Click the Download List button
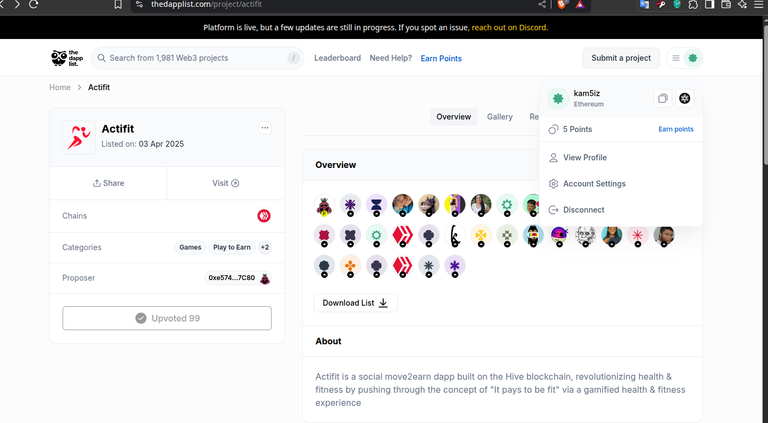The image size is (768, 423). 355,303
